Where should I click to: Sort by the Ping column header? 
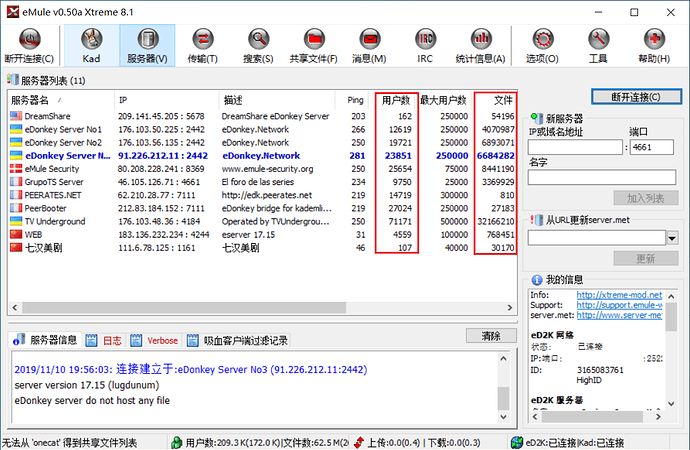click(352, 100)
